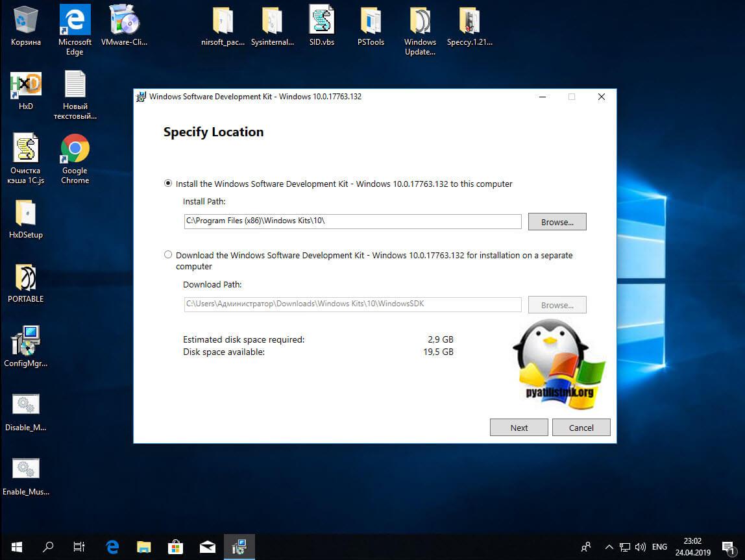Launch Microsoft Edge from the desktop shortcut
This screenshot has height=560, width=745.
[75, 29]
